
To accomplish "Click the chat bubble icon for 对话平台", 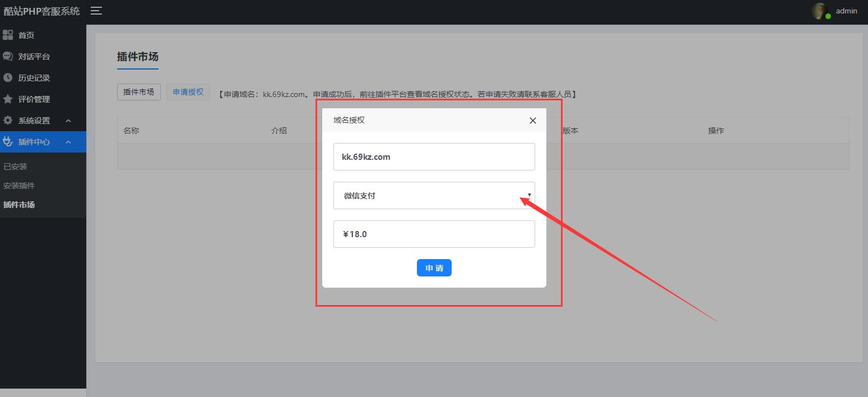I will pyautogui.click(x=8, y=57).
